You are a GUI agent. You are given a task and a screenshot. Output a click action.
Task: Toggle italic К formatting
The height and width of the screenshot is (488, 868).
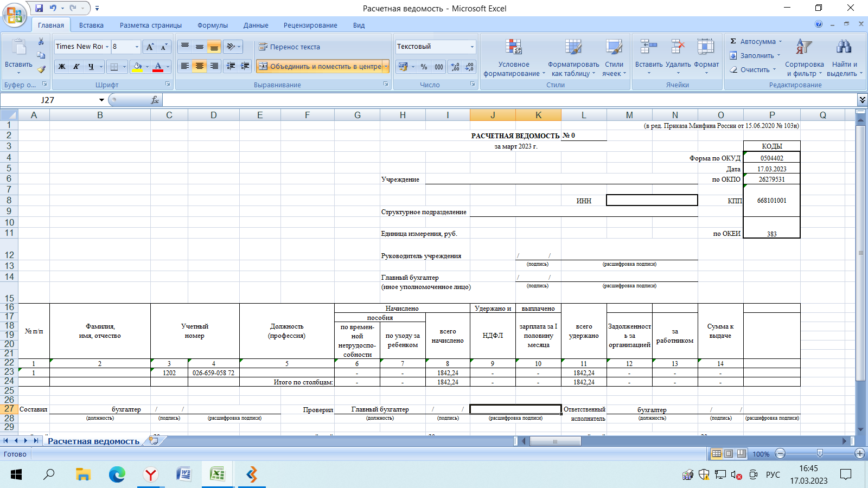coord(76,67)
